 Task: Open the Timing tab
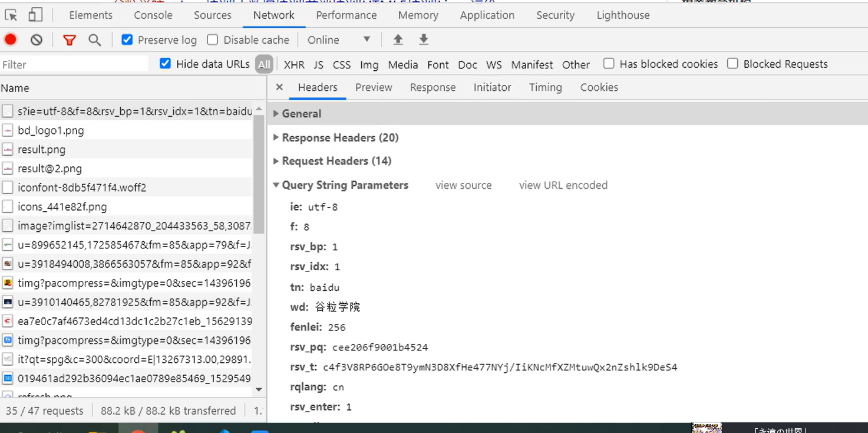pyautogui.click(x=545, y=87)
